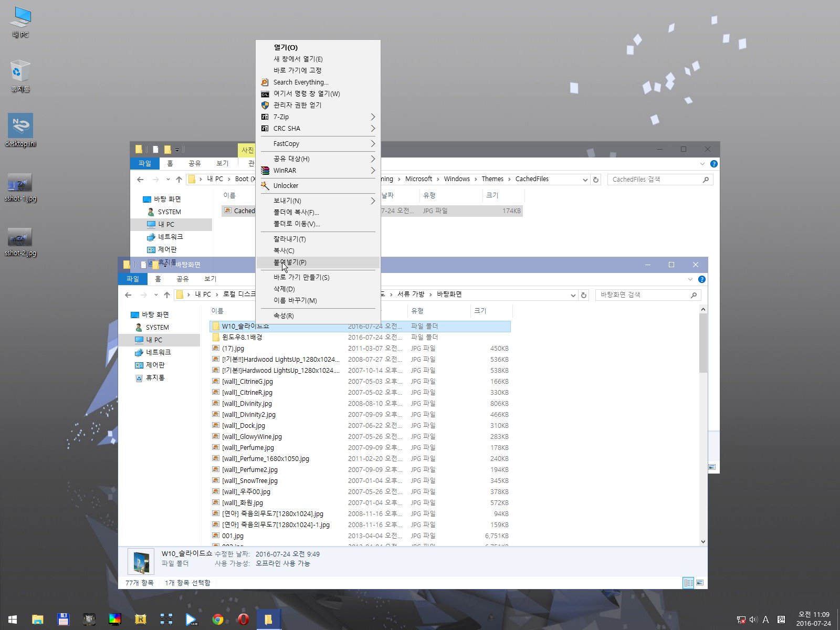Expand ribbon chevron in 바탕화면 window

pyautogui.click(x=690, y=279)
